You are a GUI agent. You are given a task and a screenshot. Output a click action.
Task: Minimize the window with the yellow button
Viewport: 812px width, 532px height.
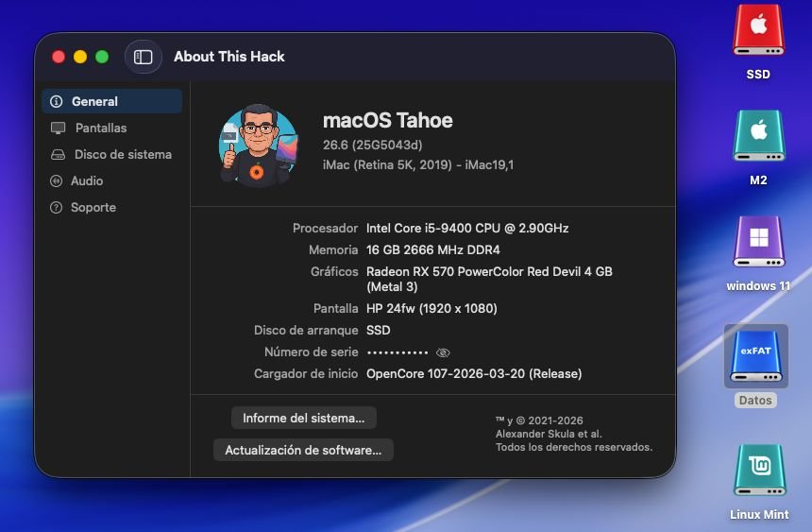(80, 57)
